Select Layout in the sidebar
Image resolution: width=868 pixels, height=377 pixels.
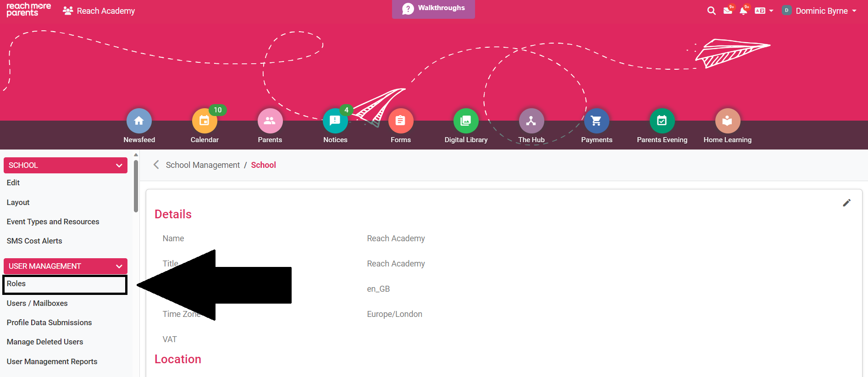pos(18,202)
